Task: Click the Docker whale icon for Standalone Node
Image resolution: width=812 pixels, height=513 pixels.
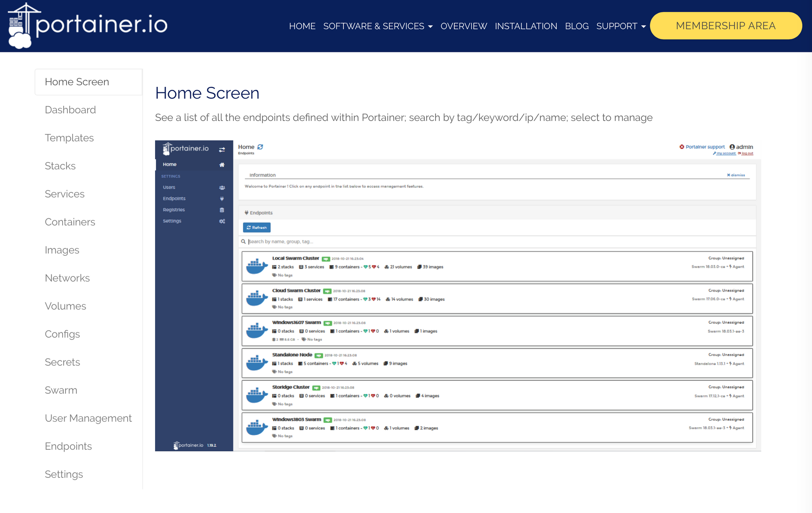Action: point(257,363)
